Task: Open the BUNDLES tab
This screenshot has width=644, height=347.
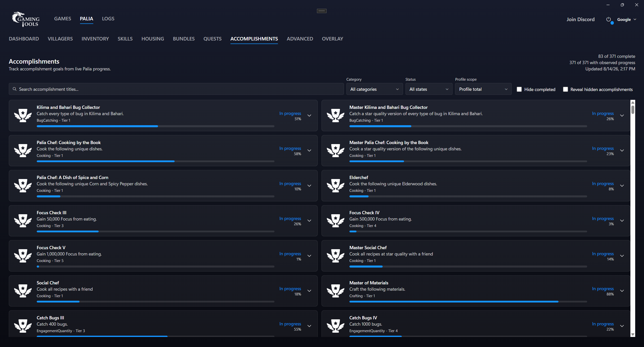Action: 184,39
